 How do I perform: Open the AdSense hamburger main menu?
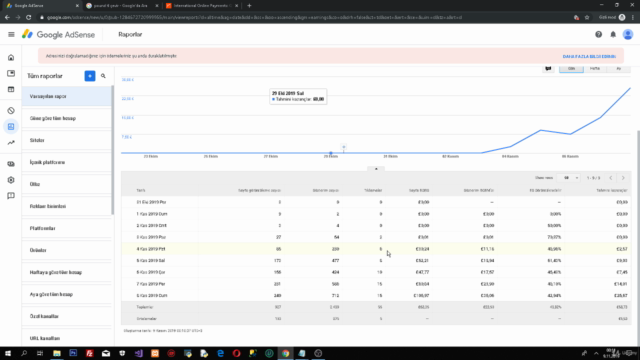coord(11,35)
